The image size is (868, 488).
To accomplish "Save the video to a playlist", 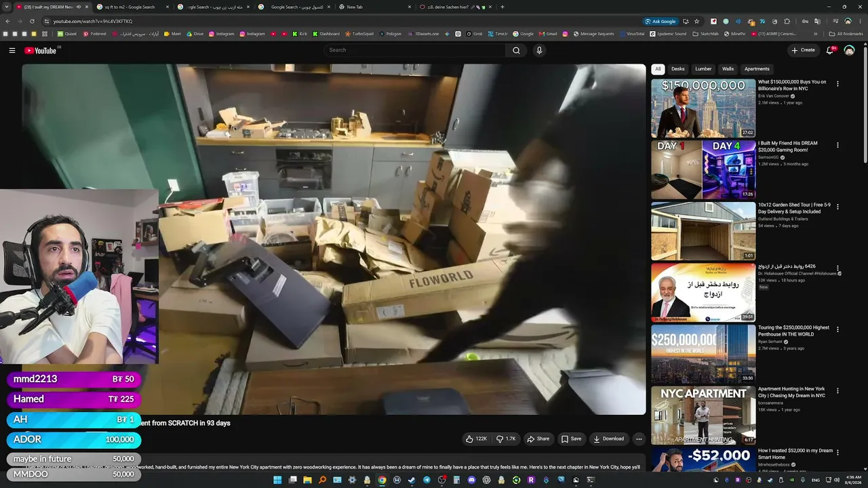I will point(571,439).
